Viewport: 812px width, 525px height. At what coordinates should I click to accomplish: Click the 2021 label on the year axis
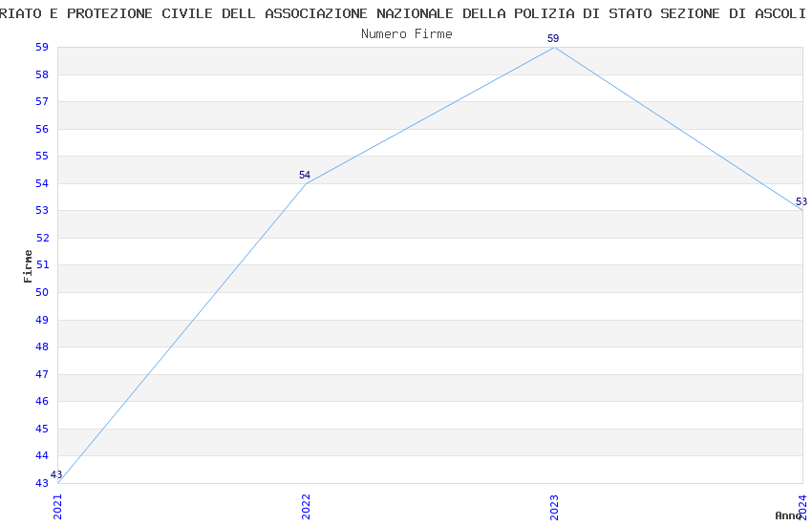[x=57, y=506]
